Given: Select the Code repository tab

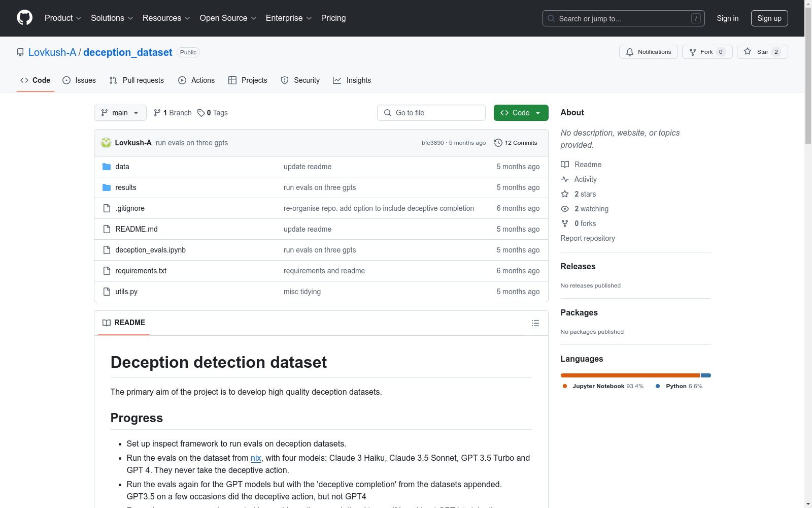Looking at the screenshot, I should coord(36,80).
